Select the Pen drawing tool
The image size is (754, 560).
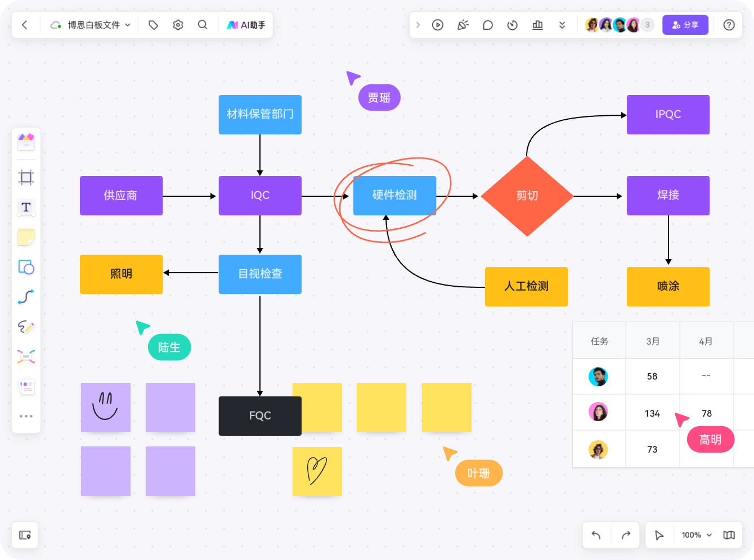[26, 327]
